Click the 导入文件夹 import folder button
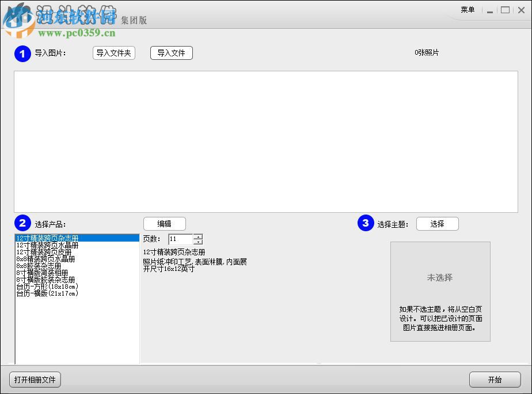This screenshot has height=394, width=532. coord(113,52)
